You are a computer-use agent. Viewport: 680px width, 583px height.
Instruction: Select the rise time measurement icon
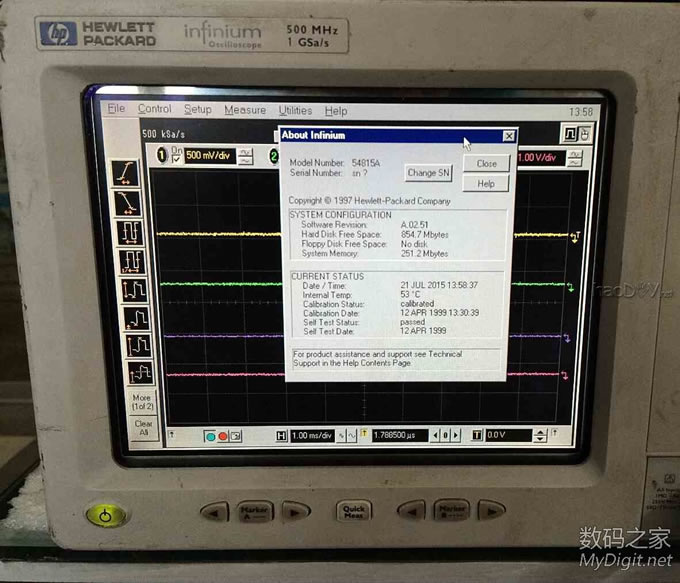point(126,172)
